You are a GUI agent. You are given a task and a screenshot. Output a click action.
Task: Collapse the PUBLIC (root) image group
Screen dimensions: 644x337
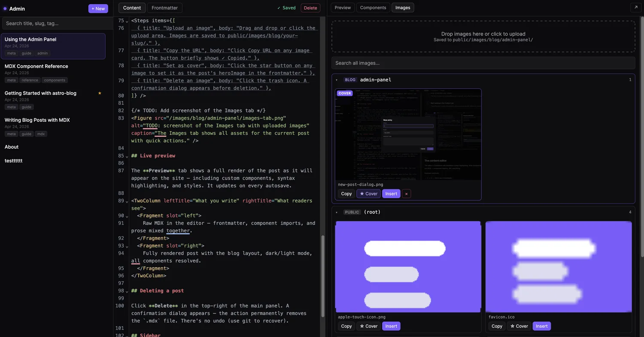point(337,212)
